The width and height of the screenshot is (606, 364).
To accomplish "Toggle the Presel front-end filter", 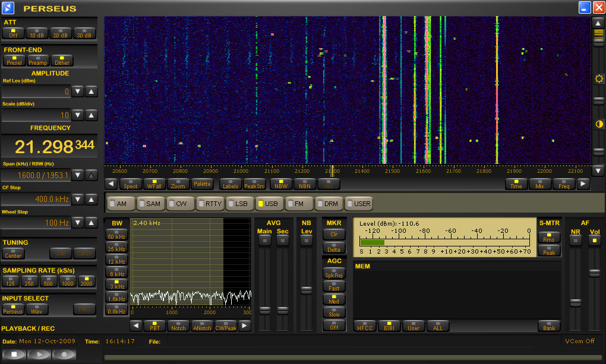I will click(14, 61).
